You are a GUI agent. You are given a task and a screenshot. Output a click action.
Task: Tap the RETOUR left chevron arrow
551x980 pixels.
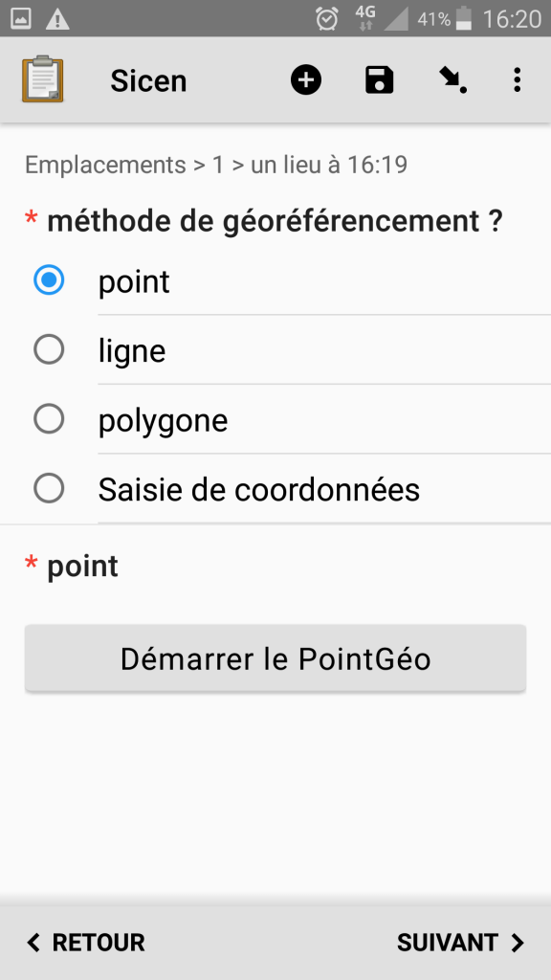click(33, 943)
